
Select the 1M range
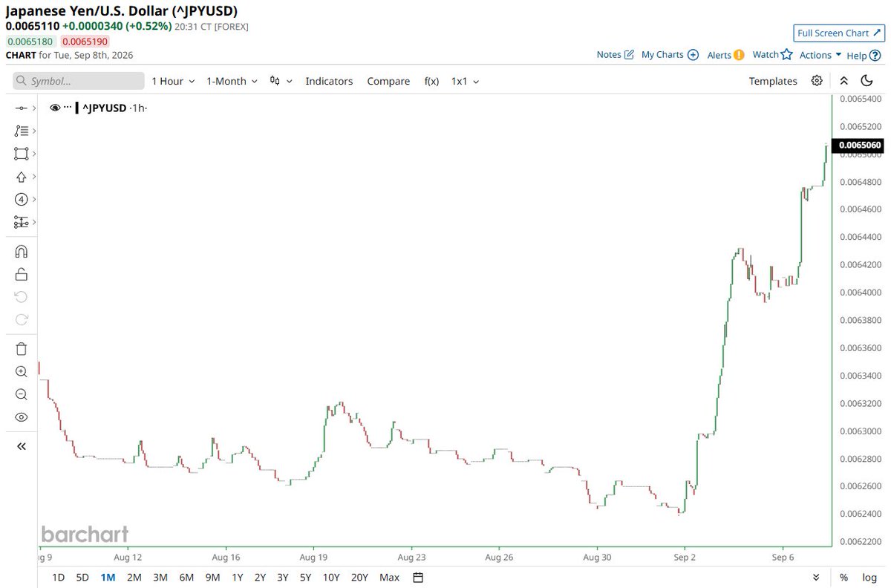tap(108, 577)
